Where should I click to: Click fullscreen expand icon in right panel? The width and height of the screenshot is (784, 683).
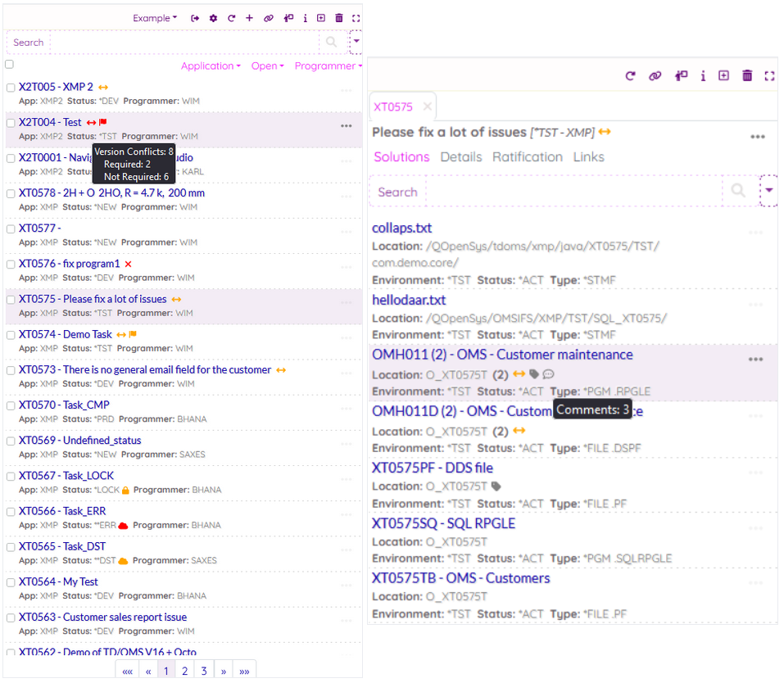[x=768, y=76]
